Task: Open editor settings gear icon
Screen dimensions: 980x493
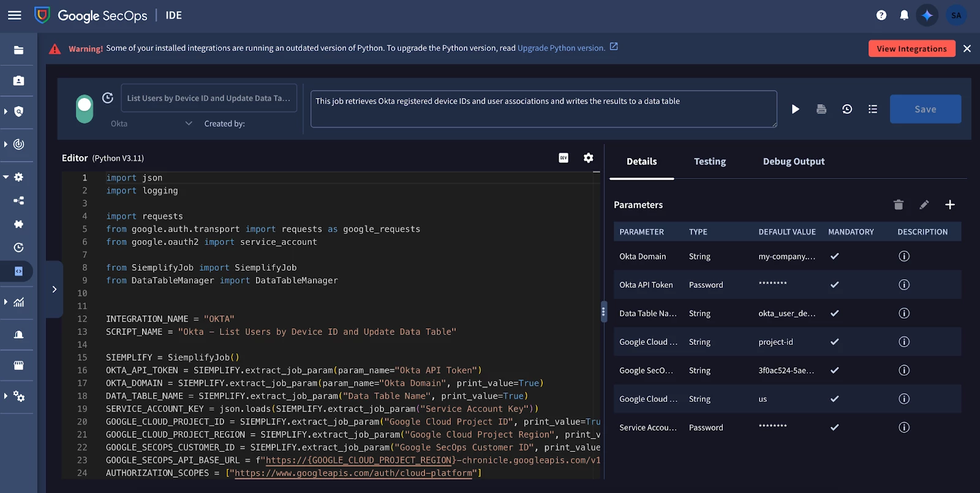Action: (589, 158)
